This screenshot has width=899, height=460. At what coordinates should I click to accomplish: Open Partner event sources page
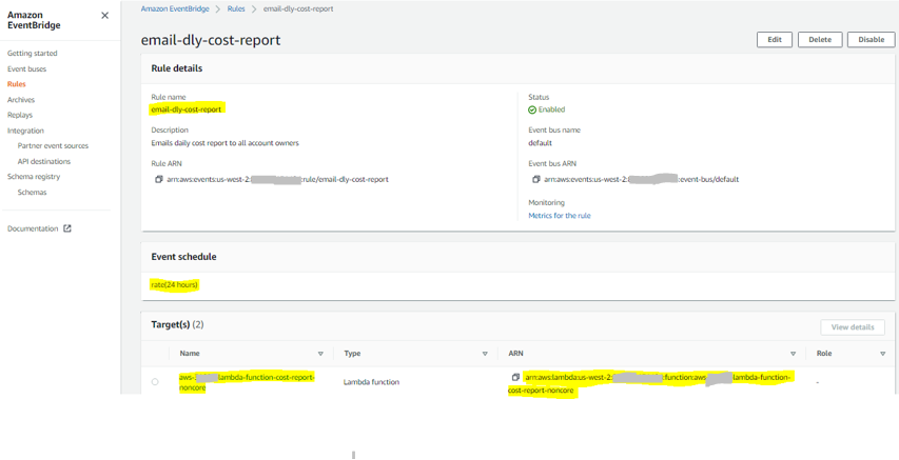tap(53, 146)
